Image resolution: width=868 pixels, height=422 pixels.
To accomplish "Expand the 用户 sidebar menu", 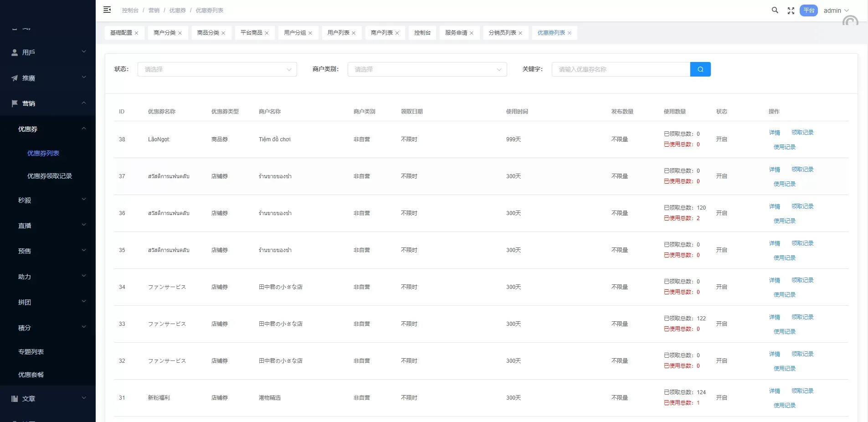I will click(48, 52).
